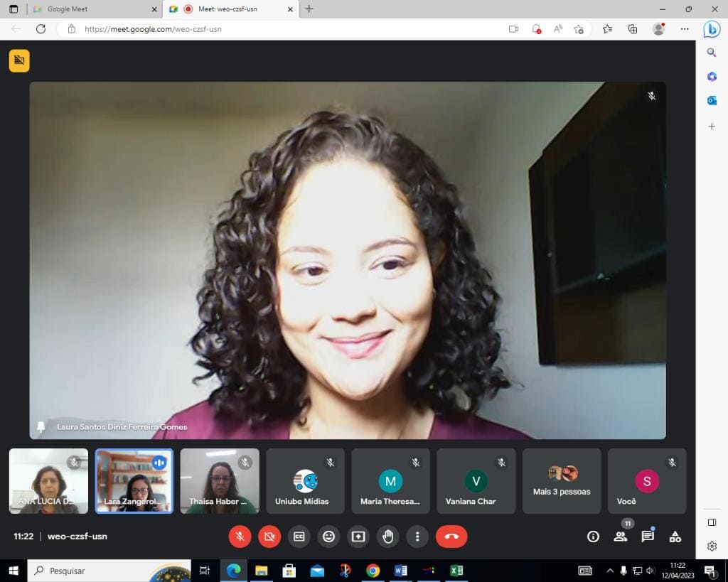
Task: Toggle the muted microphone button
Action: (x=240, y=537)
